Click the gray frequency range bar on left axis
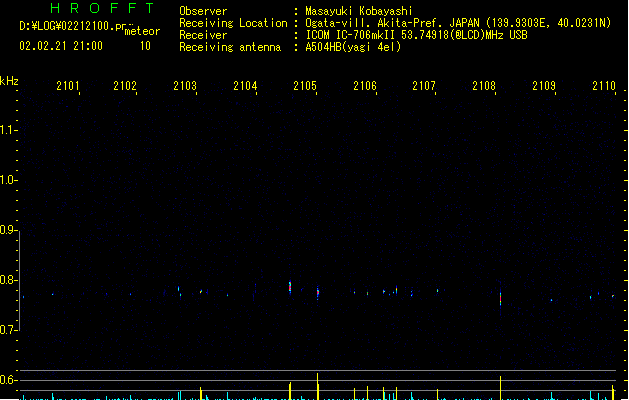Image resolution: width=629 pixels, height=400 pixels. tap(19, 281)
